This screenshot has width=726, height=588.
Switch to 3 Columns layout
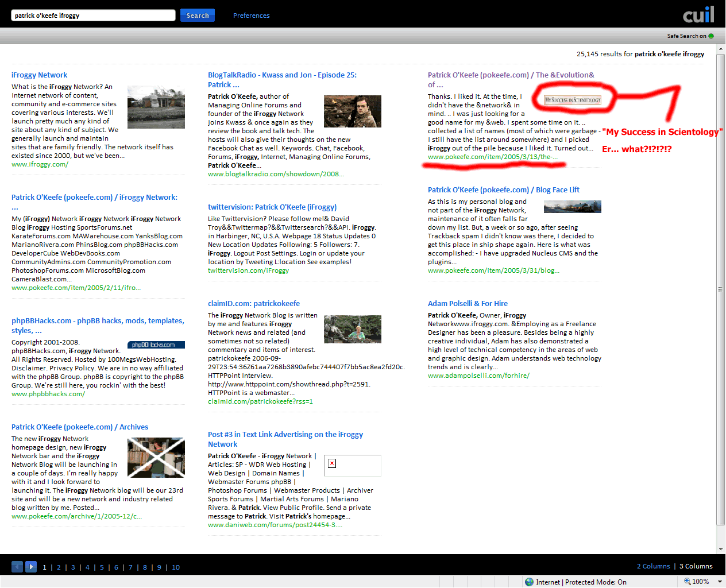click(x=696, y=566)
